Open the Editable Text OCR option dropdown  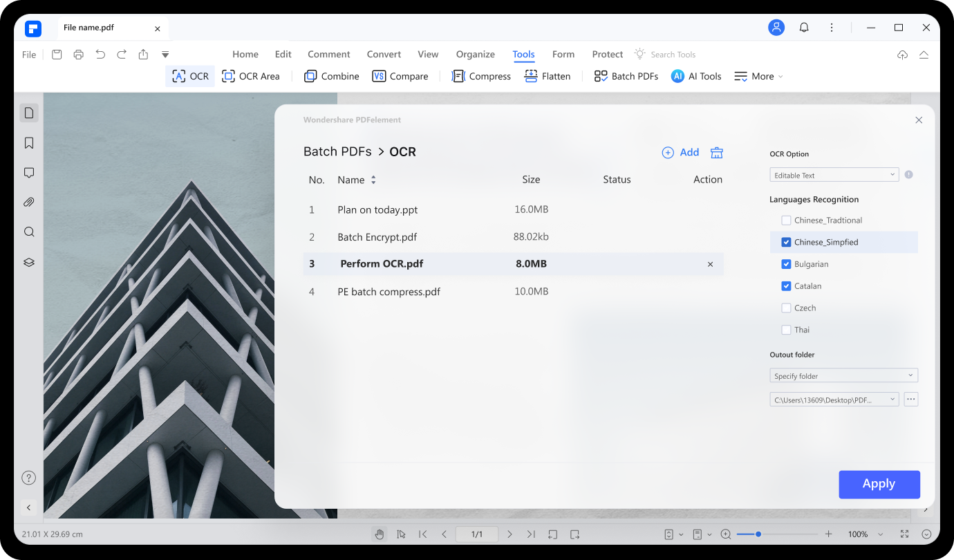point(834,176)
